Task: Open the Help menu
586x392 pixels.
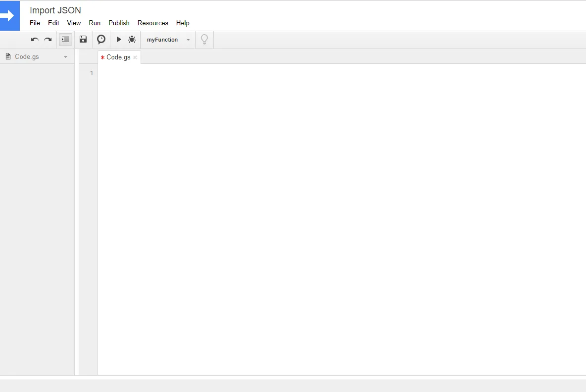Action: [x=183, y=23]
